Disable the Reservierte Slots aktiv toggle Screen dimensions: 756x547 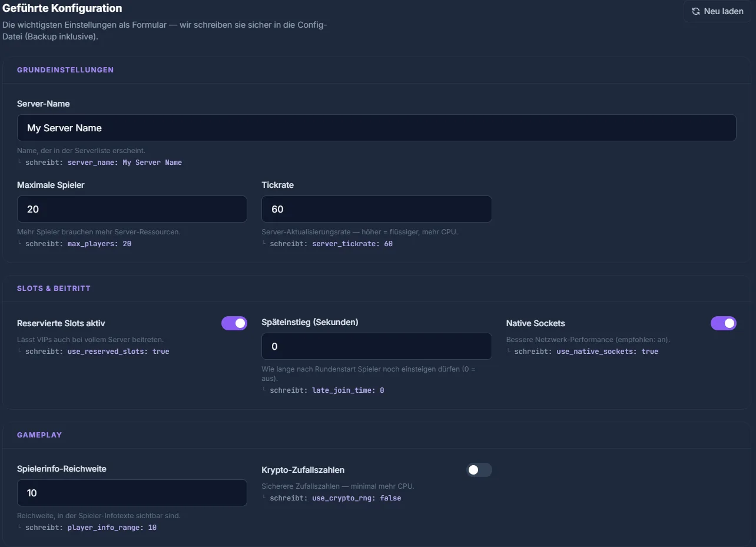[x=234, y=323]
